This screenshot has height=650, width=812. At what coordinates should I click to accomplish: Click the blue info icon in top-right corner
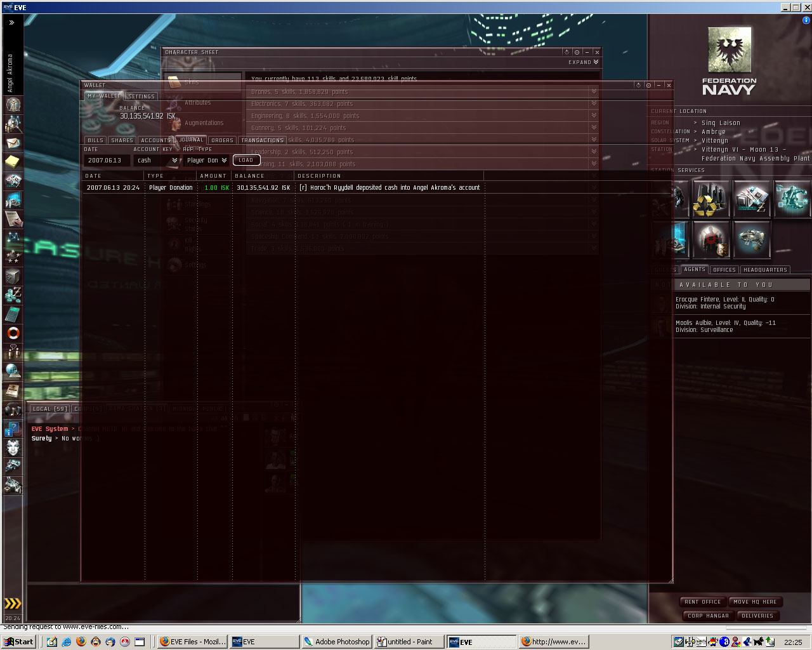806,20
